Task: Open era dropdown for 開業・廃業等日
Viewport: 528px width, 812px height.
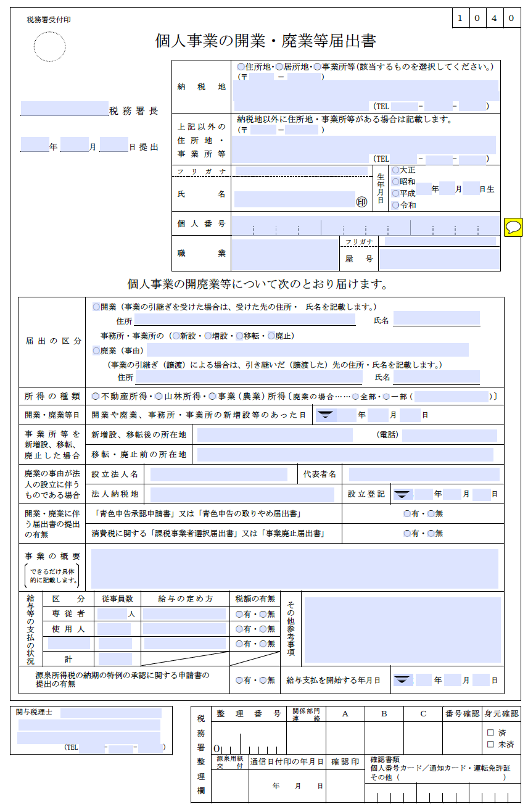Action: (326, 415)
